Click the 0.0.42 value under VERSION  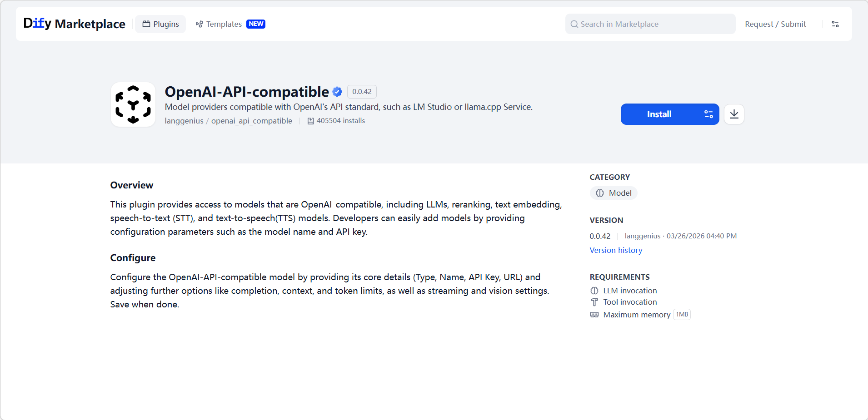(600, 236)
